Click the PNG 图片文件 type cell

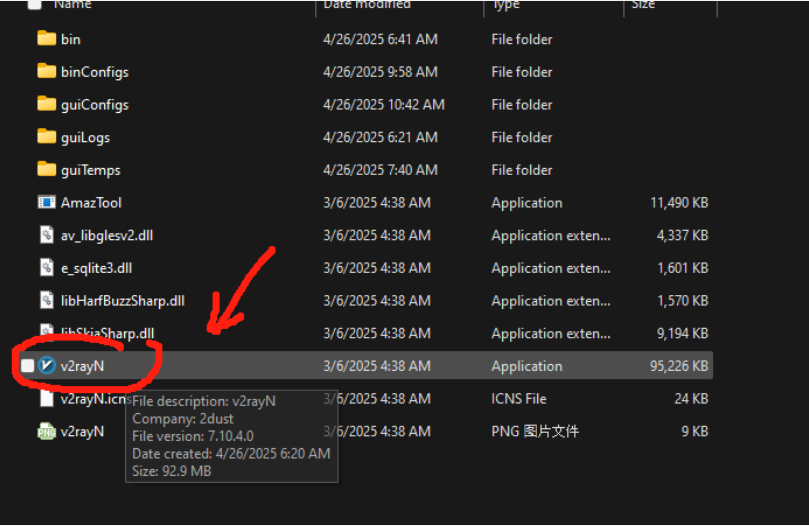pos(535,431)
